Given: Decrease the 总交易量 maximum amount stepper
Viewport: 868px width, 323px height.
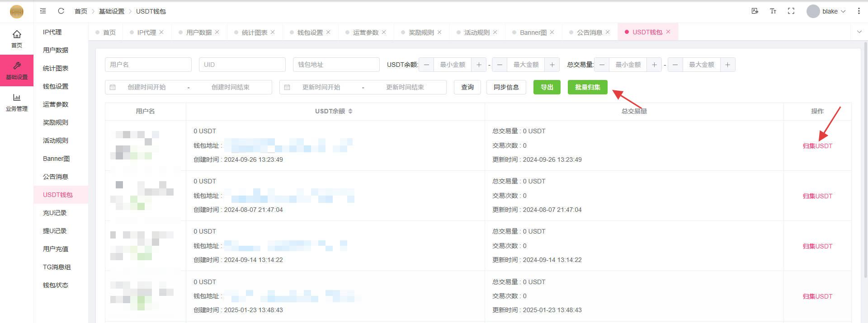Looking at the screenshot, I should pyautogui.click(x=675, y=65).
